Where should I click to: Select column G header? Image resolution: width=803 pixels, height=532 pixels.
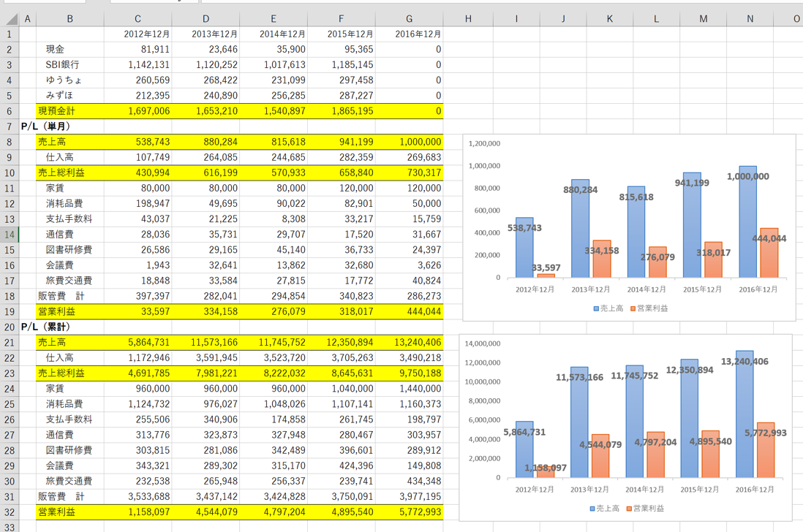(x=410, y=19)
